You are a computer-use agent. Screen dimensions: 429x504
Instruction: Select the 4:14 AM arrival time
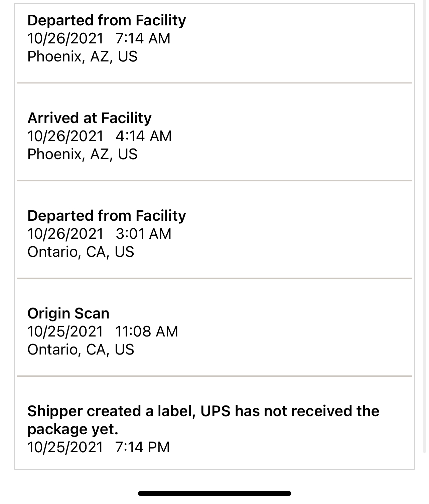tap(144, 136)
